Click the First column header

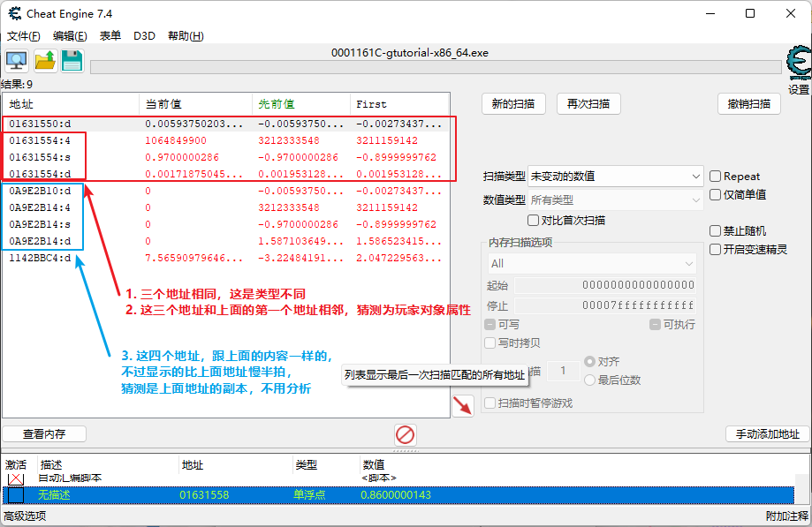coord(399,104)
